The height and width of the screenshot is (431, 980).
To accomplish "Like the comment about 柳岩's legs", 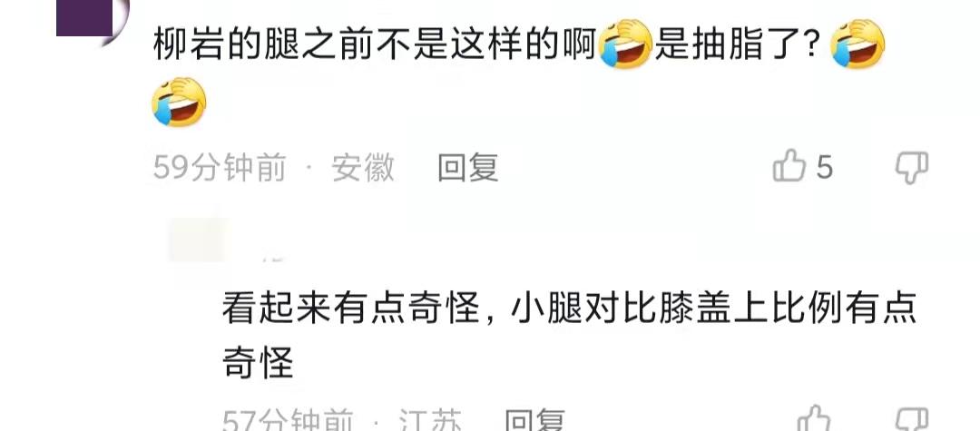I will (789, 167).
